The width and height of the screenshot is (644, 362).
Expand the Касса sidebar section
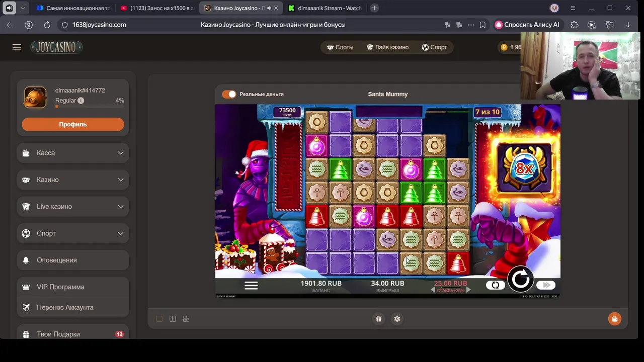tap(73, 153)
